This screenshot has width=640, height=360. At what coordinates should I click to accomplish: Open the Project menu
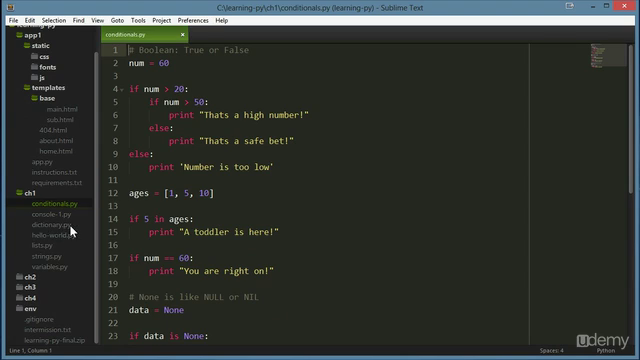click(x=162, y=20)
